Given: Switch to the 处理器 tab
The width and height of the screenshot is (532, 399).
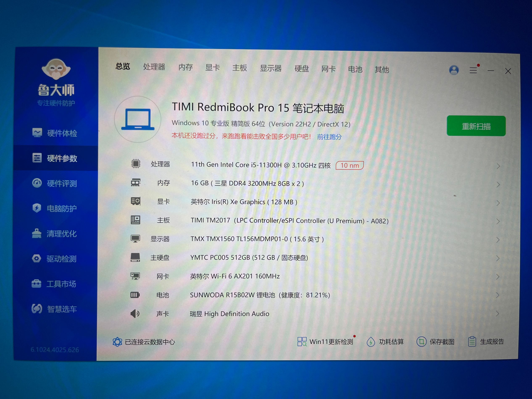Looking at the screenshot, I should tap(154, 67).
